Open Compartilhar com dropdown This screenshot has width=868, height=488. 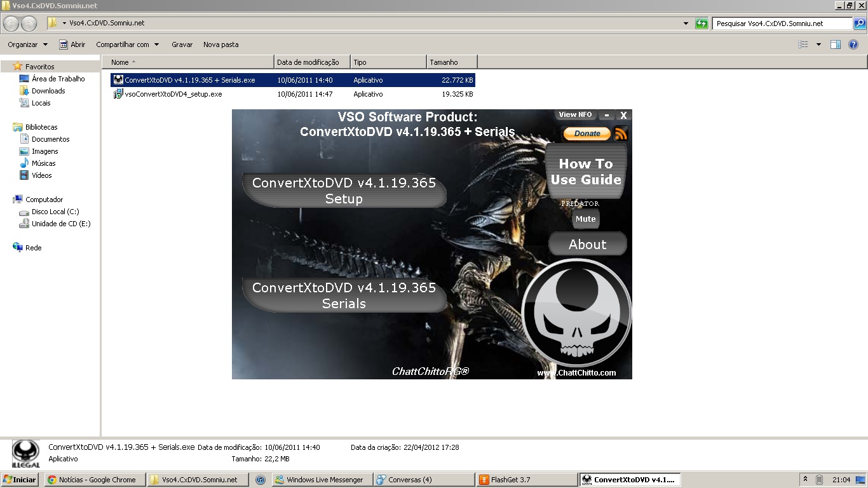(x=127, y=44)
